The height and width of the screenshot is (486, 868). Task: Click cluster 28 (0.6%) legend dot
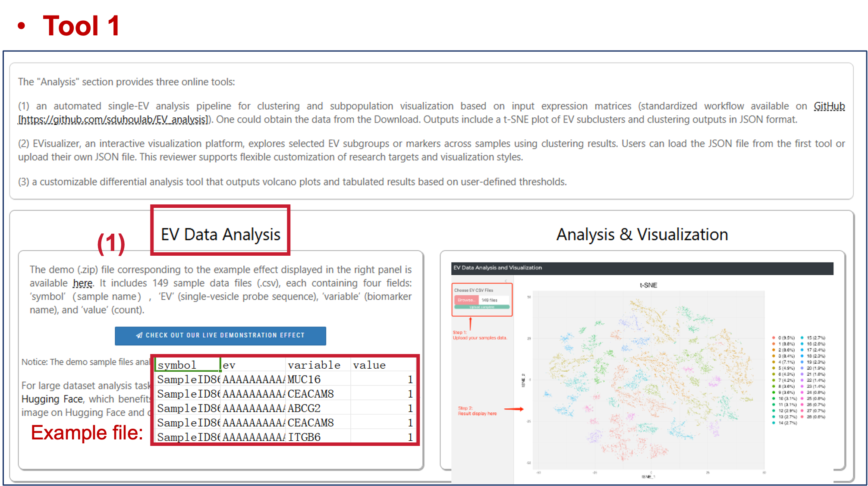802,417
